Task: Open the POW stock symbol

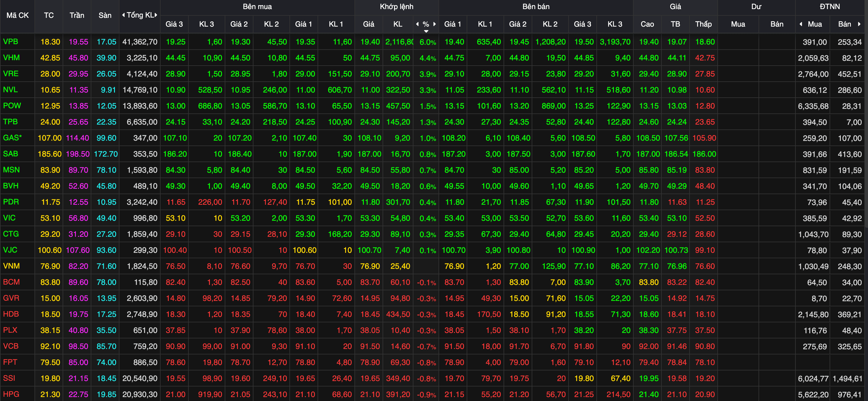Action: tap(12, 106)
